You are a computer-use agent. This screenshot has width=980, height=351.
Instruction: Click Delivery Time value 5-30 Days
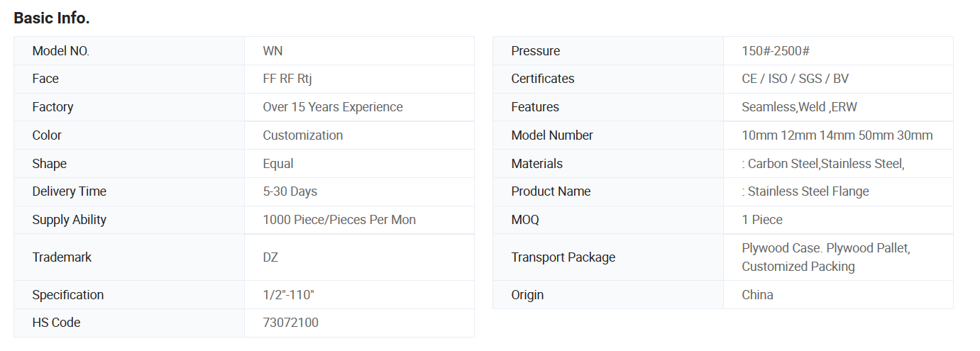click(x=290, y=191)
